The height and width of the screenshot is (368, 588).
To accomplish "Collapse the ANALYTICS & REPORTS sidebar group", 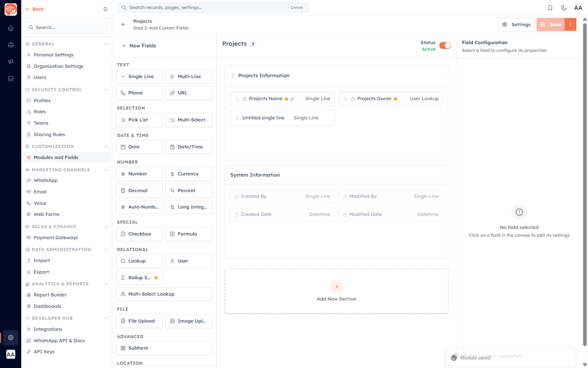I will (106, 284).
